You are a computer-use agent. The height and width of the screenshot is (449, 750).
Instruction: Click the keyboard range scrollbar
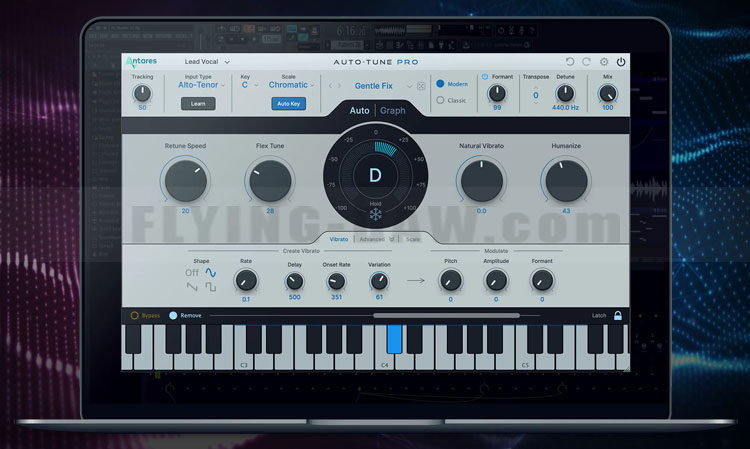tap(446, 316)
